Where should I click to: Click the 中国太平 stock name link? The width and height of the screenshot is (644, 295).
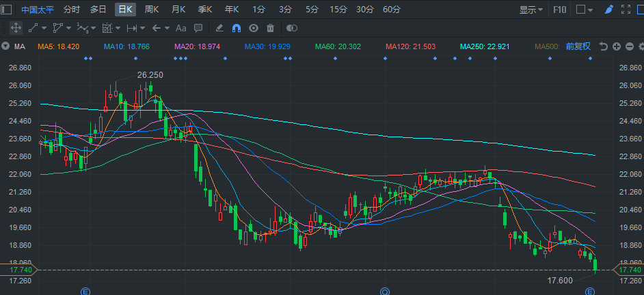(x=38, y=10)
